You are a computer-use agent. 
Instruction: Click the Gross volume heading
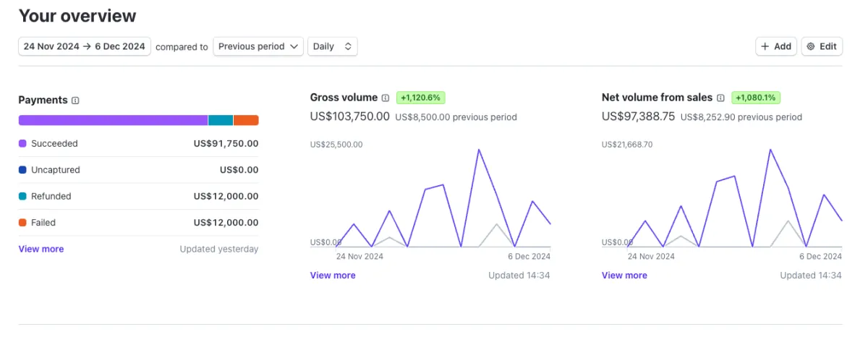[344, 98]
